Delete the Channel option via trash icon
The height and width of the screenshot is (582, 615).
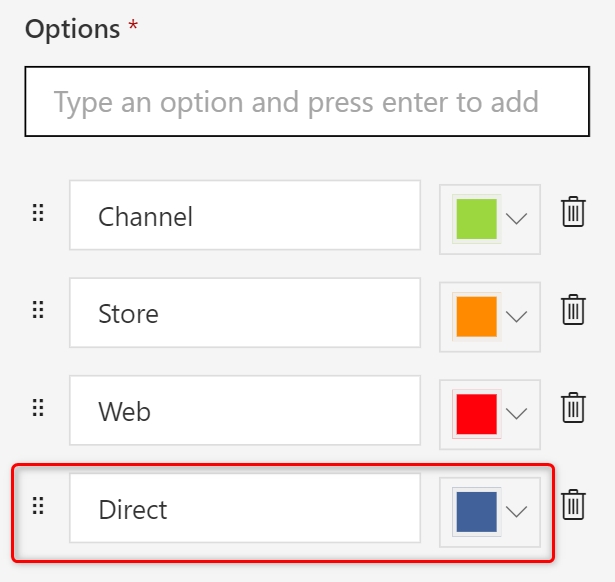(x=573, y=213)
